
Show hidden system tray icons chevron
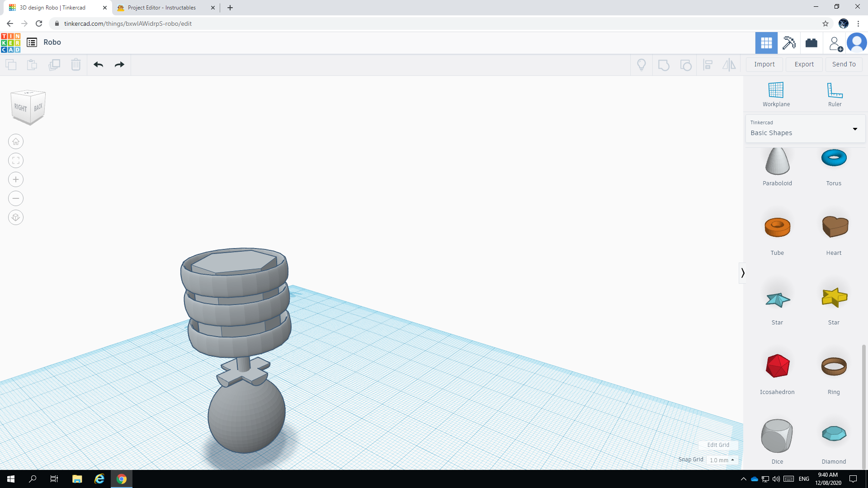744,479
